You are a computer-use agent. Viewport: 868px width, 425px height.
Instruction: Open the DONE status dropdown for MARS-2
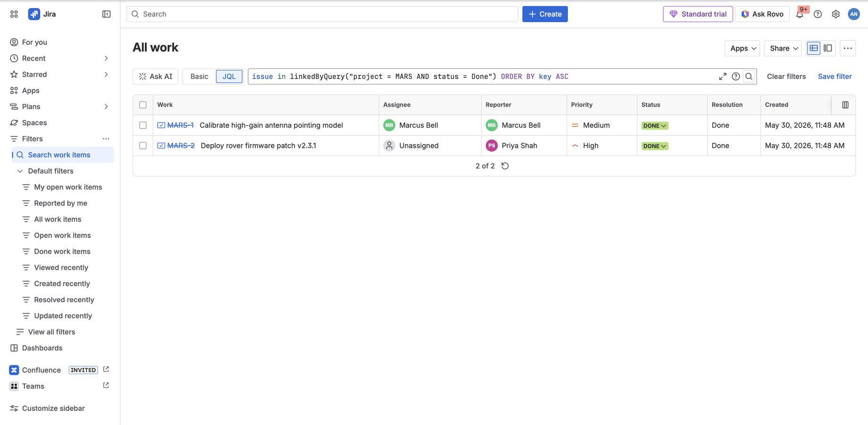[x=655, y=146]
